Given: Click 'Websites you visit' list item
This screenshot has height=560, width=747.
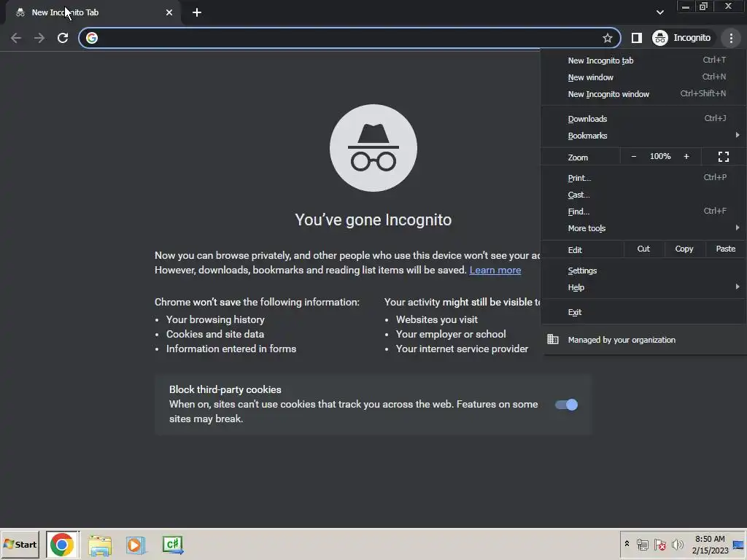Looking at the screenshot, I should click(436, 319).
